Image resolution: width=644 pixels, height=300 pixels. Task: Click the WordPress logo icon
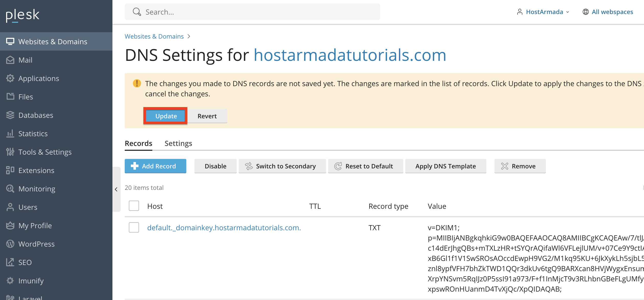pos(10,244)
